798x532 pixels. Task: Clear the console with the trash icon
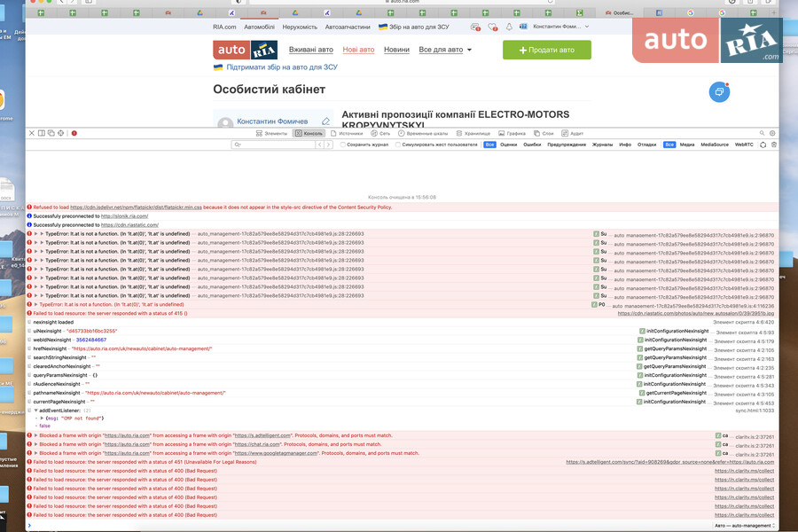[x=773, y=145]
